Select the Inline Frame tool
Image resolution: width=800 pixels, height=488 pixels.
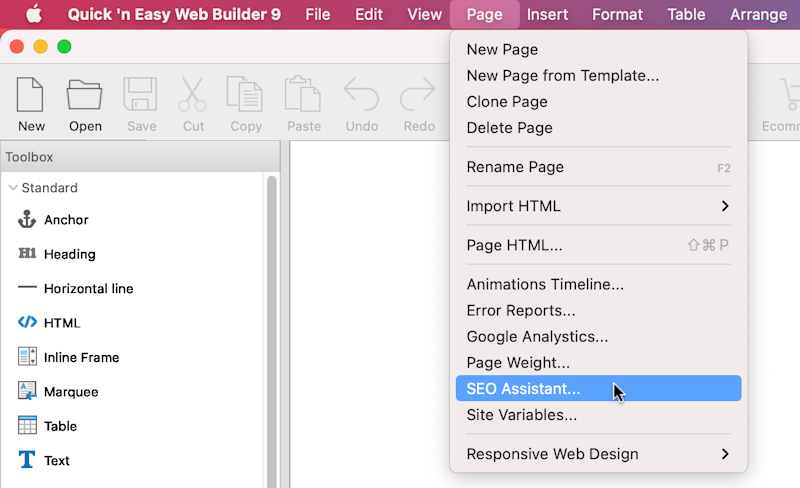click(27, 357)
